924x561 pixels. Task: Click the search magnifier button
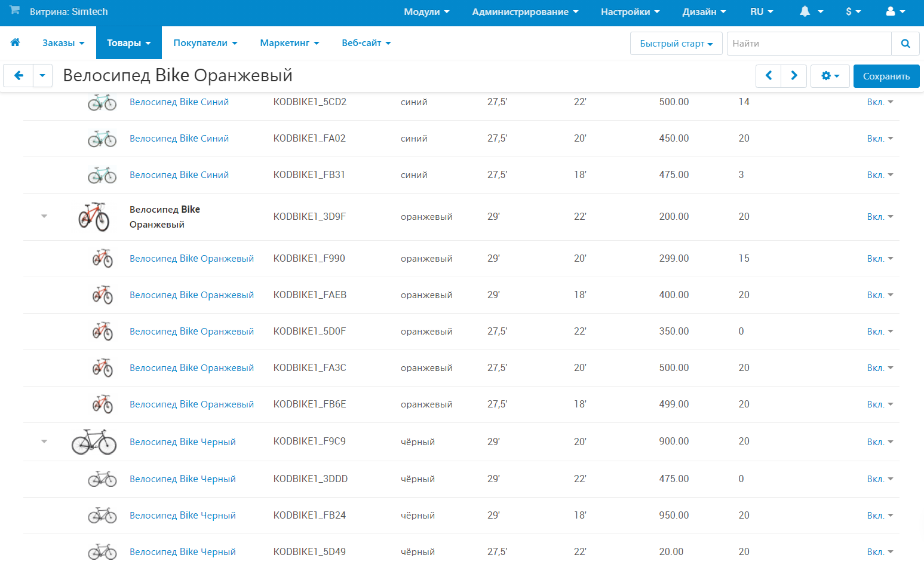click(905, 44)
